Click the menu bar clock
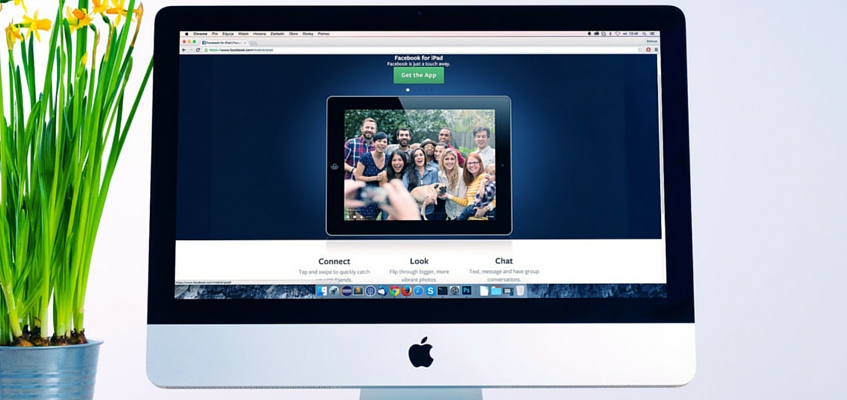This screenshot has width=847, height=400. (x=630, y=34)
